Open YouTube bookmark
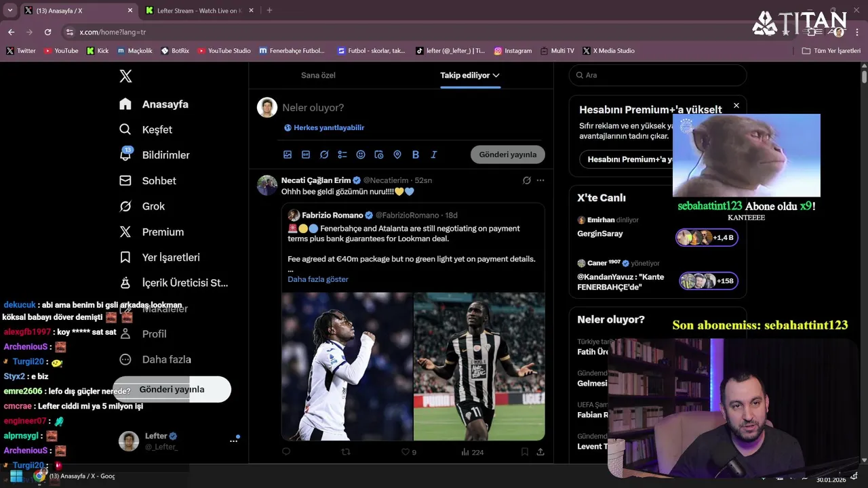 61,51
